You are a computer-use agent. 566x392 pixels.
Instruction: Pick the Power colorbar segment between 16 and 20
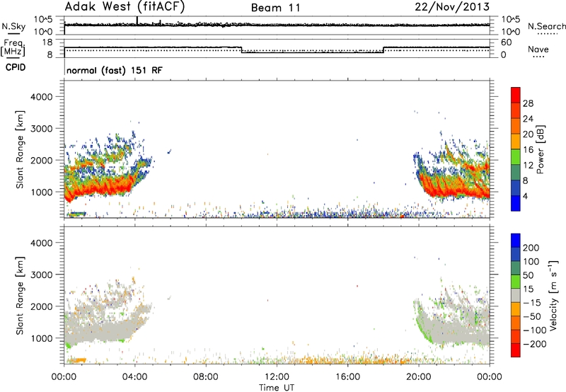pos(516,141)
